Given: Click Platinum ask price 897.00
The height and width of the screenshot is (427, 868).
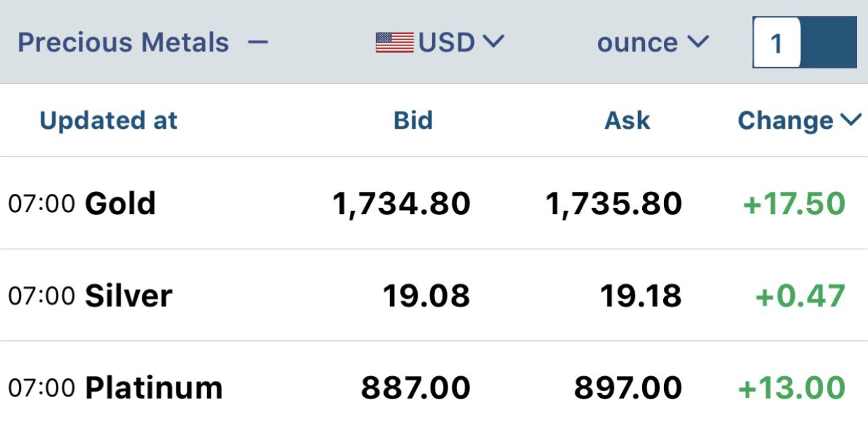Looking at the screenshot, I should 628,388.
